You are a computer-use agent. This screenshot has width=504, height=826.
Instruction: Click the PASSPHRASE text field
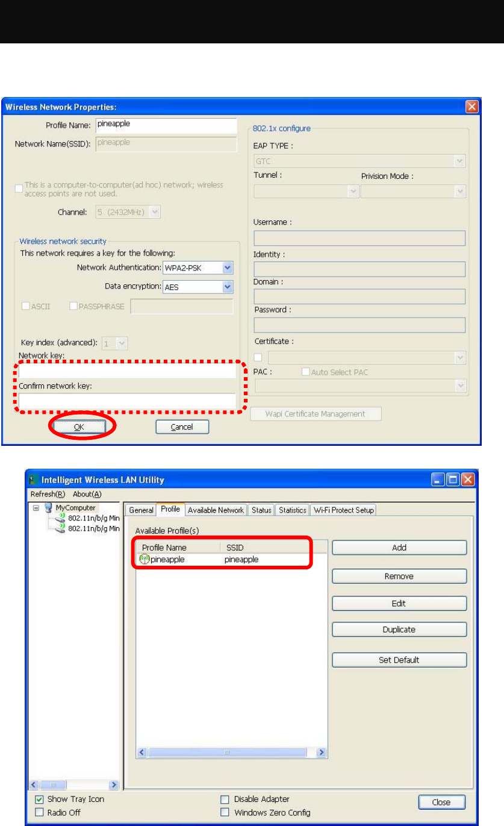pos(181,306)
